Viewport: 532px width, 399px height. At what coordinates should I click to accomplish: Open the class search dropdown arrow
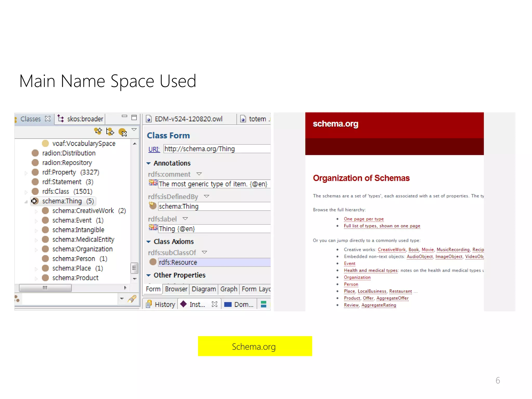[122, 299]
